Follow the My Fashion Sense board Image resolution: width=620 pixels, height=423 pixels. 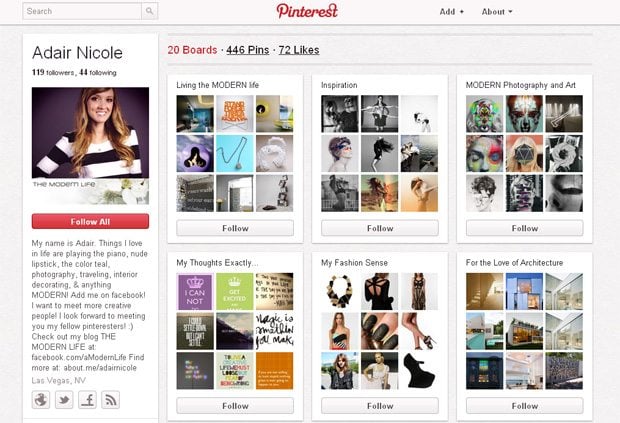pos(380,406)
